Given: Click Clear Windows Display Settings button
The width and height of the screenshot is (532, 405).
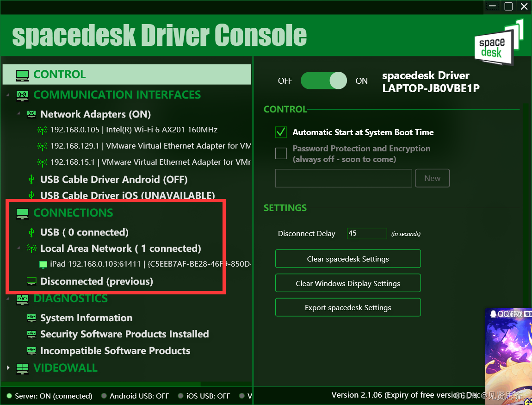Looking at the screenshot, I should tap(348, 283).
